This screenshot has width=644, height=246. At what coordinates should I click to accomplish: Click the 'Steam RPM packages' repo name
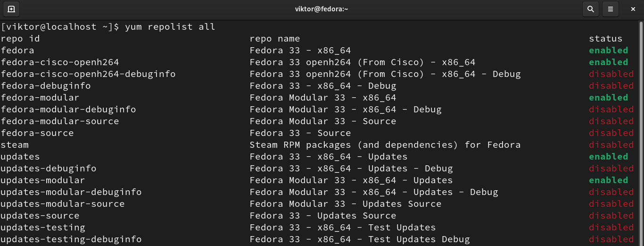[385, 145]
